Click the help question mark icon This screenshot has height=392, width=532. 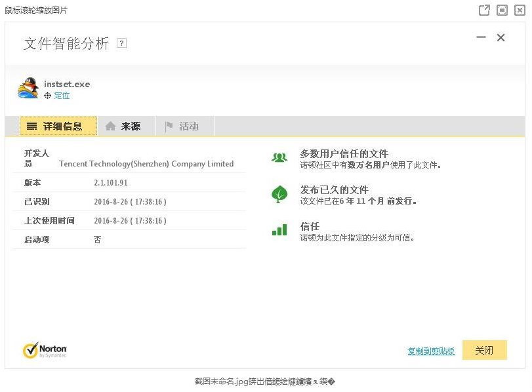tap(121, 43)
